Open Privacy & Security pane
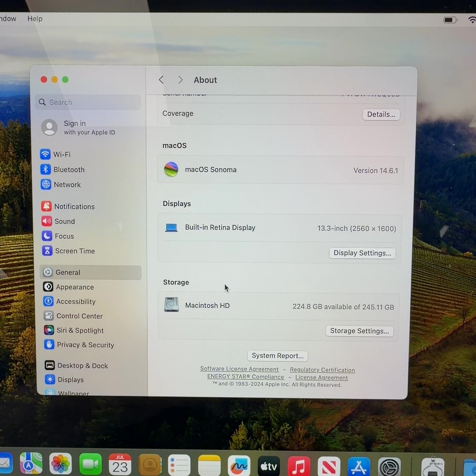Screen dimensions: 476x476 tap(79, 345)
